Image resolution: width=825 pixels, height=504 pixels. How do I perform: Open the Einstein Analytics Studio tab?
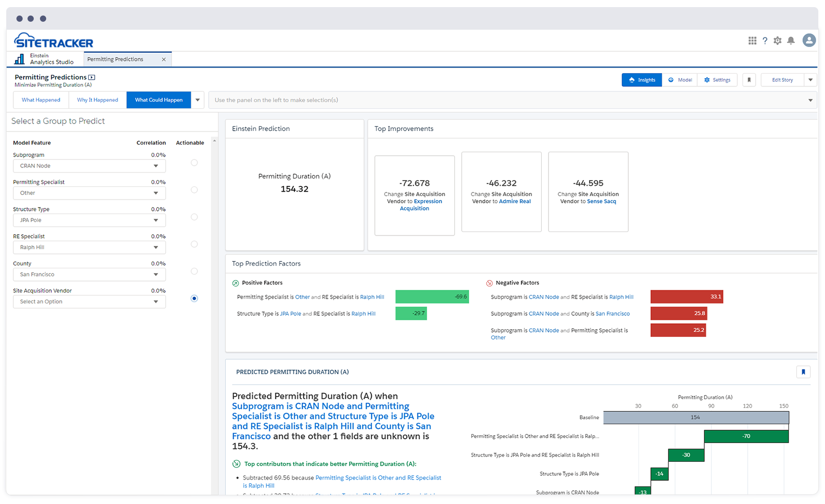coord(45,59)
